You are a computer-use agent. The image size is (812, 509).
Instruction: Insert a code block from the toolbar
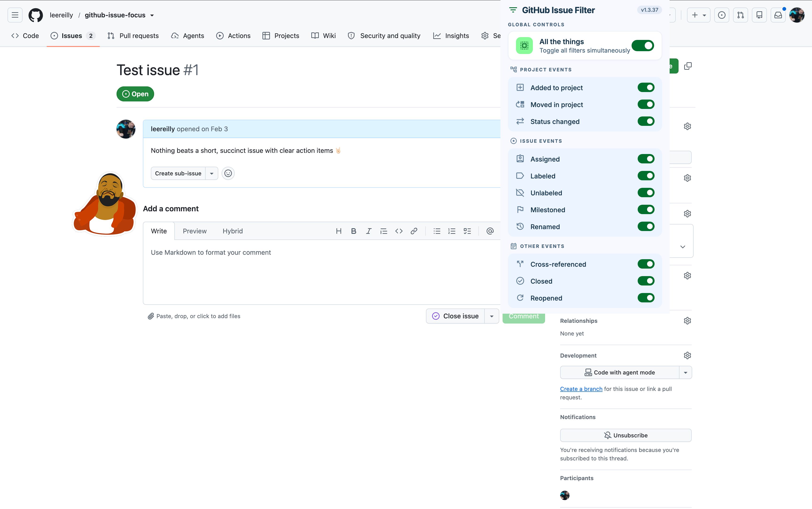[399, 231]
